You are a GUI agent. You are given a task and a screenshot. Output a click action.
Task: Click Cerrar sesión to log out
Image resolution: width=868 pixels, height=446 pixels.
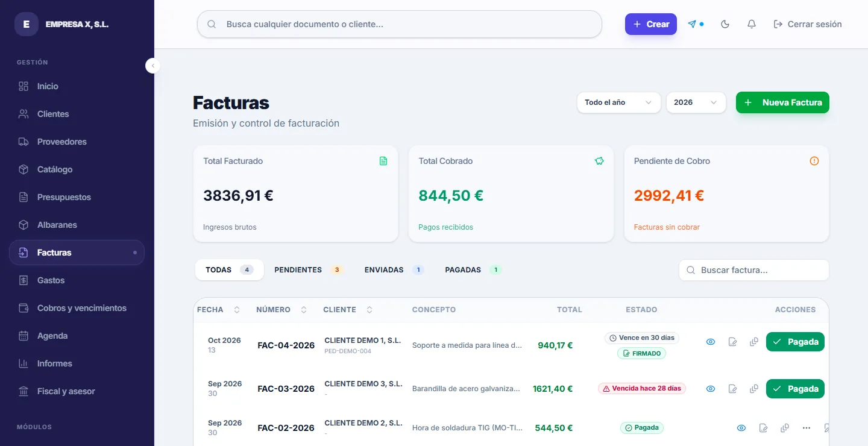pos(808,24)
